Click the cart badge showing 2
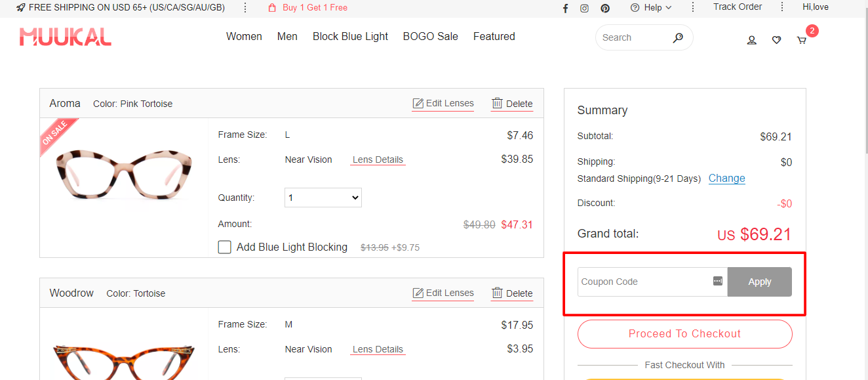868x380 pixels. (812, 31)
